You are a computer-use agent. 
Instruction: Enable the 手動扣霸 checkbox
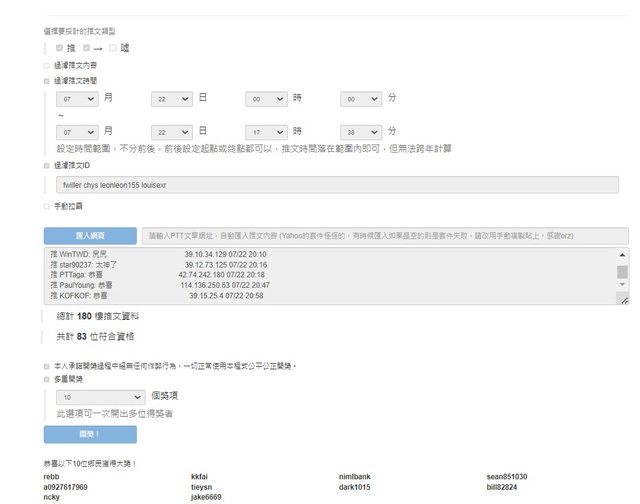tap(47, 206)
